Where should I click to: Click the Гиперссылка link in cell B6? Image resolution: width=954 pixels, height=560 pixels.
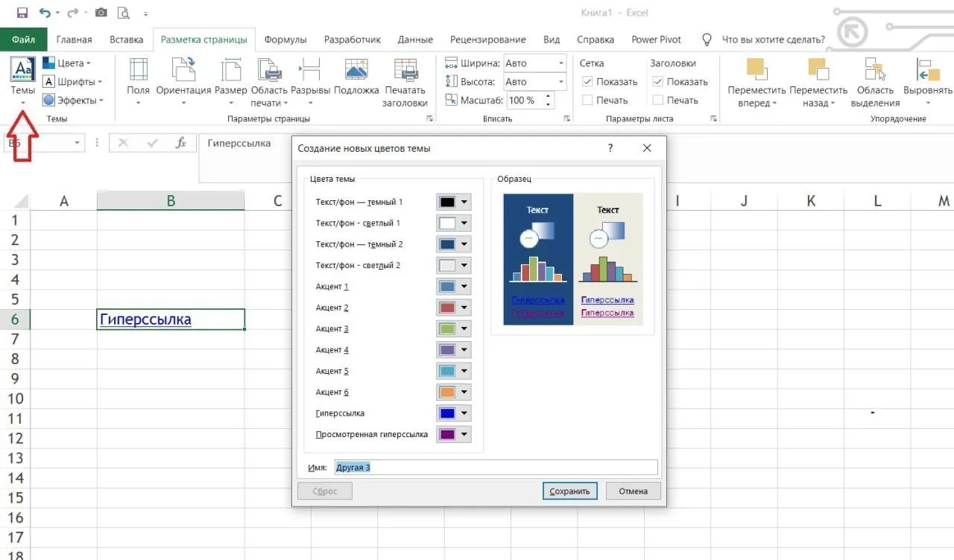145,319
